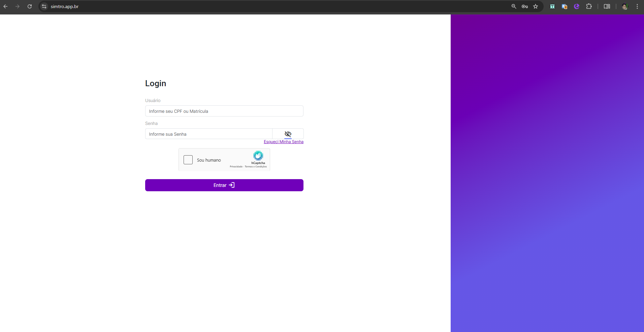Click the Usuário CPF or Matrícula field
This screenshot has width=644, height=332.
(x=224, y=111)
